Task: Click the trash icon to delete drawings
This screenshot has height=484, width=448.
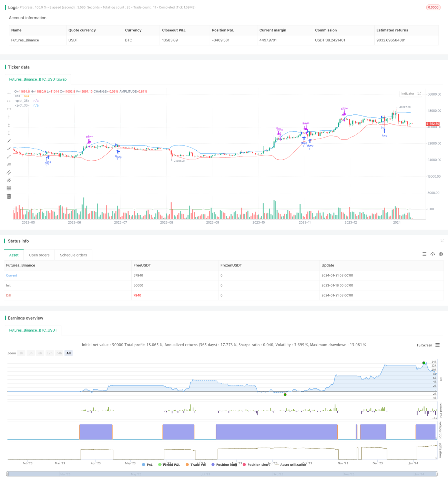Action: 9,196
